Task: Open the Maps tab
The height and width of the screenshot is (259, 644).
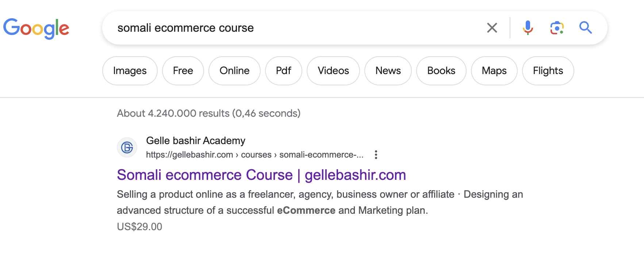Action: [494, 71]
